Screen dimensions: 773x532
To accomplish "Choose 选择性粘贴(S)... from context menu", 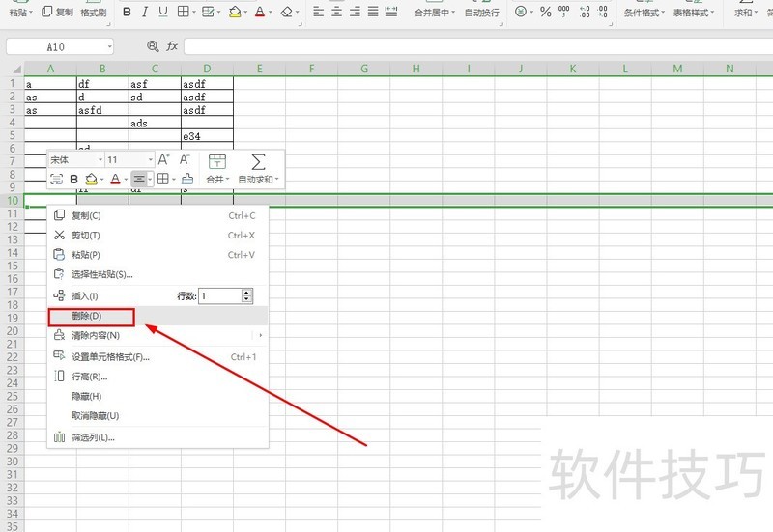I will (157, 274).
